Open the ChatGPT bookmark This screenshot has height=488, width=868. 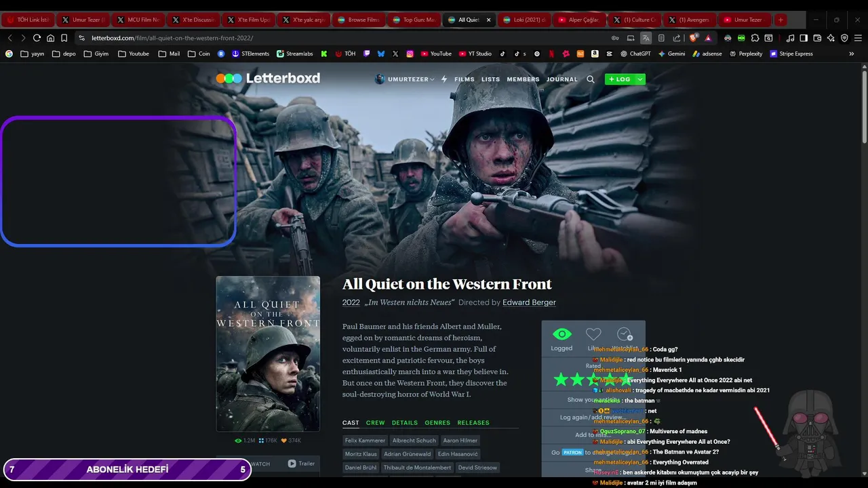[x=635, y=54]
